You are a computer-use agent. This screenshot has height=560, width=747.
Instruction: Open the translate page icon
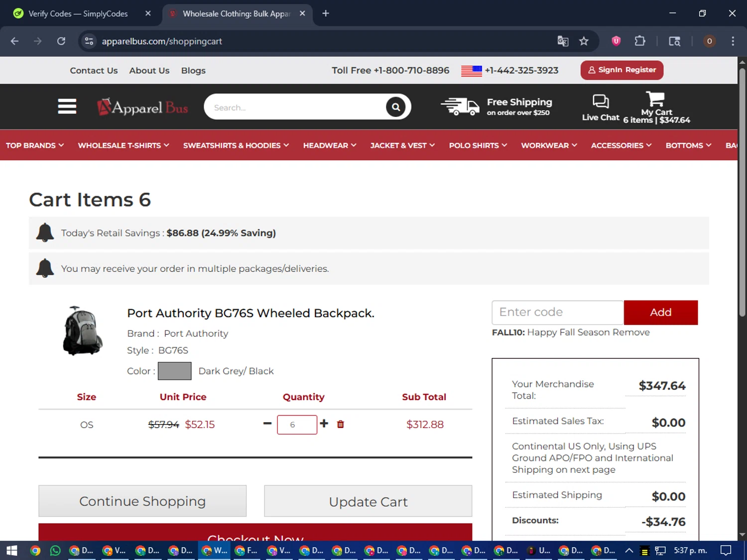coord(563,41)
